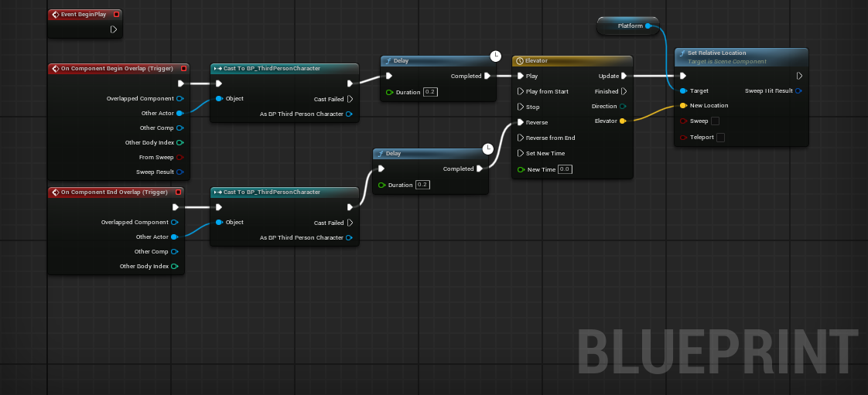Screen dimensions: 868x395
Task: Click upper Delay Duration value field
Action: (x=431, y=93)
